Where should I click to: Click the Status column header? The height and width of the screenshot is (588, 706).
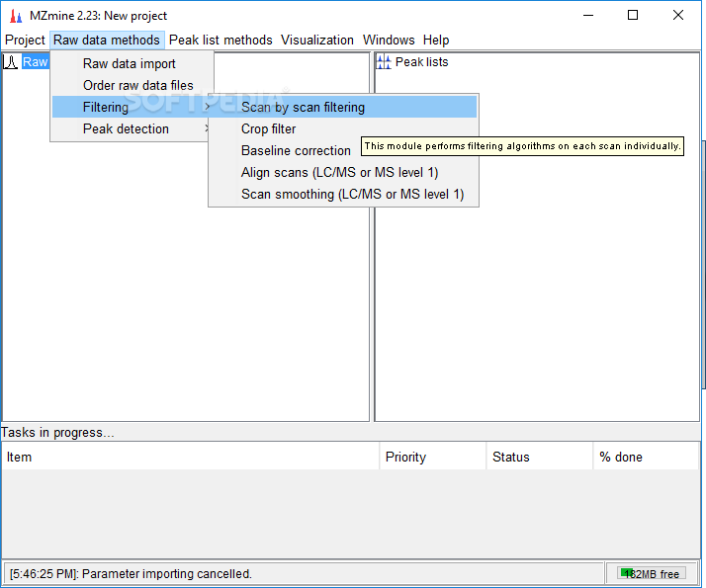[x=540, y=457]
